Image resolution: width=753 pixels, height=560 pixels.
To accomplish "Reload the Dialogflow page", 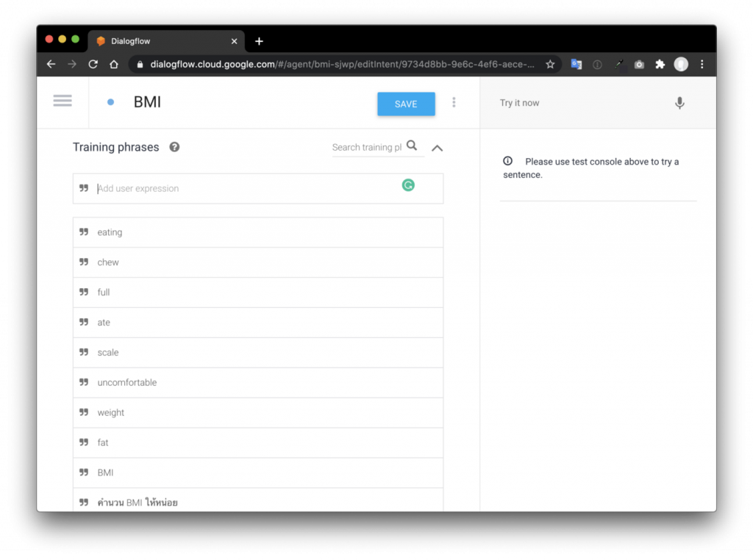I will 93,64.
